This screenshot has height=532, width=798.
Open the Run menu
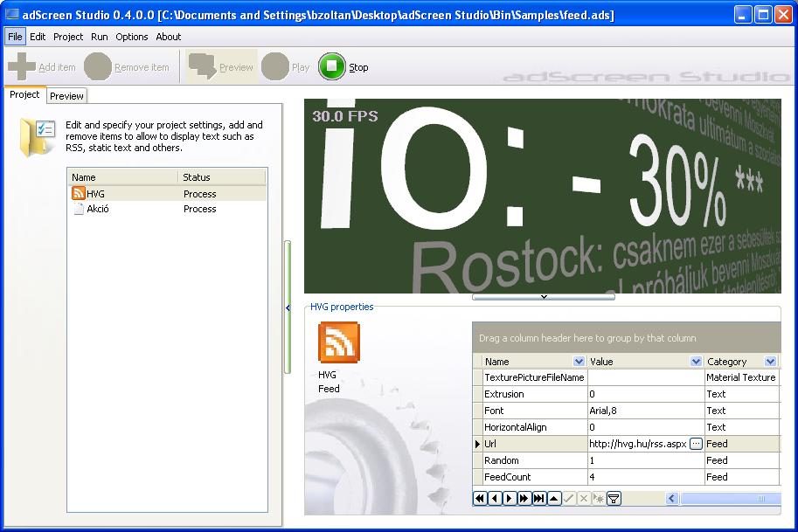(100, 37)
